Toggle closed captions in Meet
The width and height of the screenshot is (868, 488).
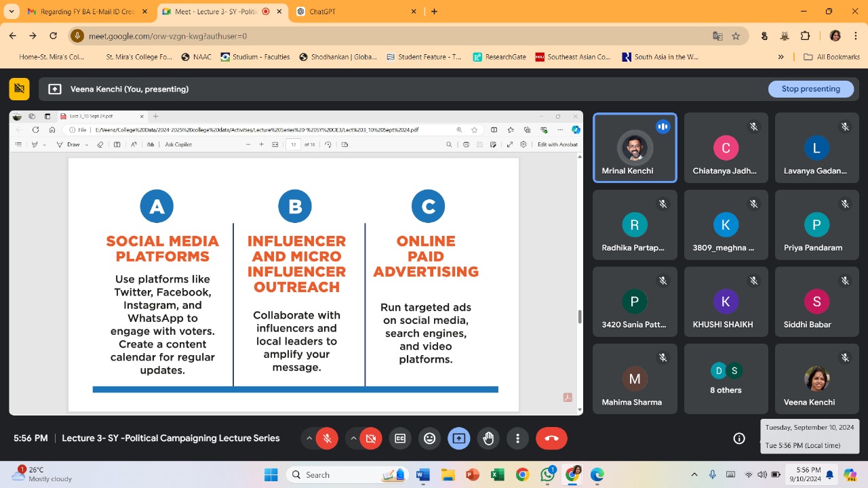tap(400, 439)
